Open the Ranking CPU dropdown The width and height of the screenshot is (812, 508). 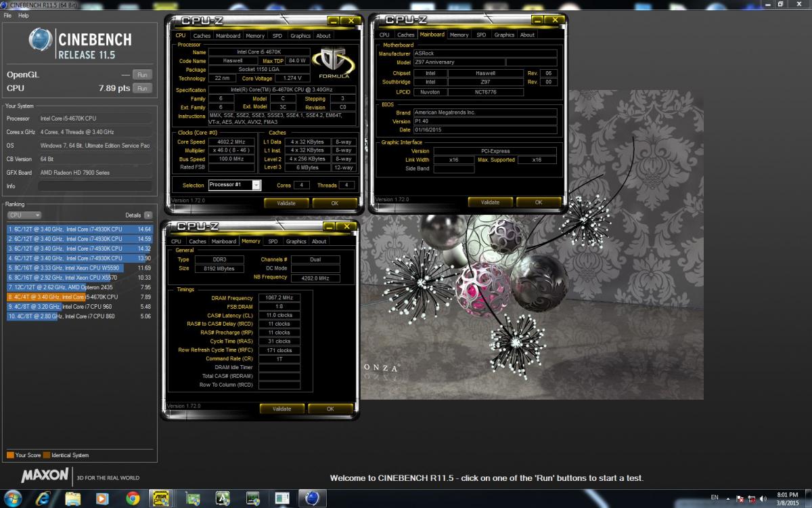point(24,215)
